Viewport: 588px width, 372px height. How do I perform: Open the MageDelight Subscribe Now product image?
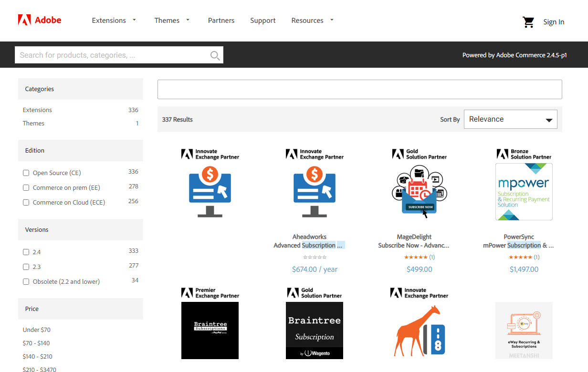(419, 192)
